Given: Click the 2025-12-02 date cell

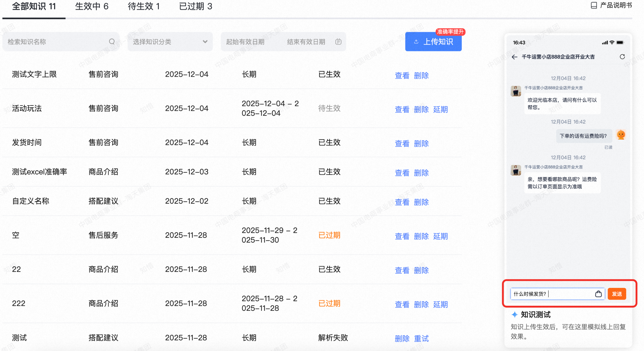Looking at the screenshot, I should 187,201.
